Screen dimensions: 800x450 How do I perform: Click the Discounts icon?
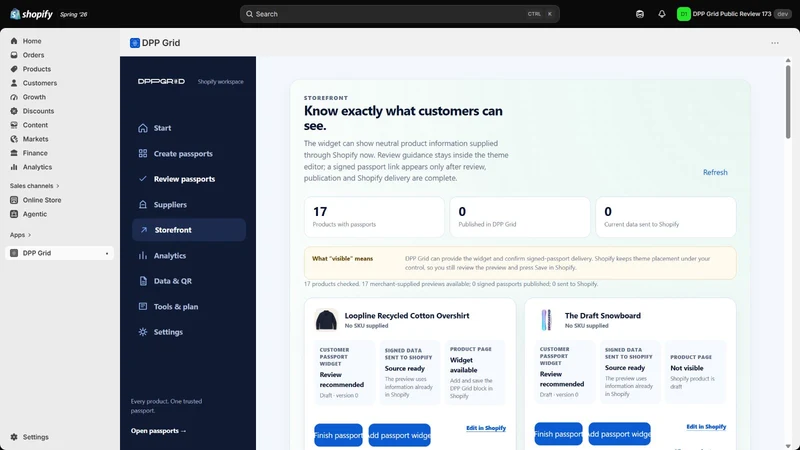[14, 111]
